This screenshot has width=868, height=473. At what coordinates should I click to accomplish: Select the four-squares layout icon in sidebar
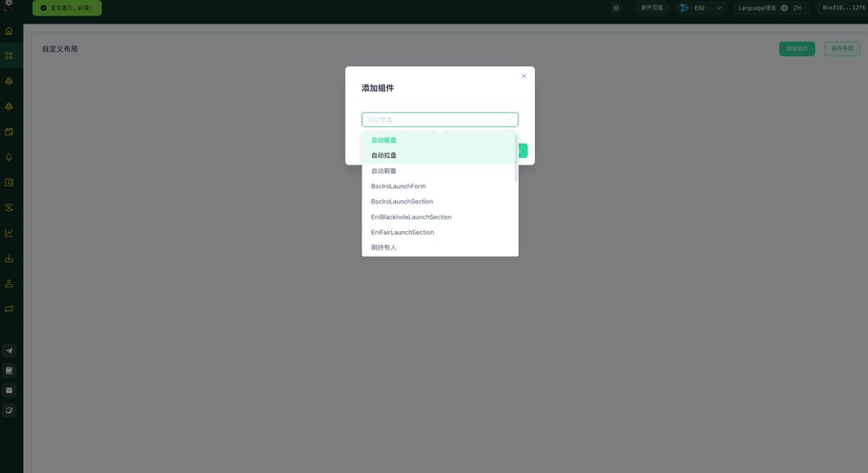pyautogui.click(x=9, y=56)
